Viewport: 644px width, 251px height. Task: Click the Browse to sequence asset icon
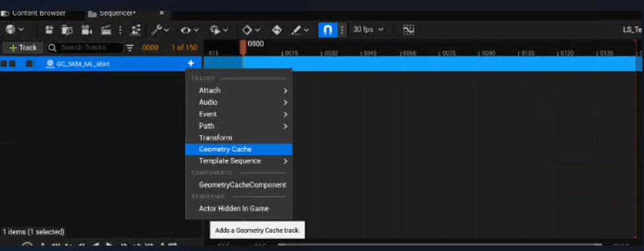click(x=67, y=30)
